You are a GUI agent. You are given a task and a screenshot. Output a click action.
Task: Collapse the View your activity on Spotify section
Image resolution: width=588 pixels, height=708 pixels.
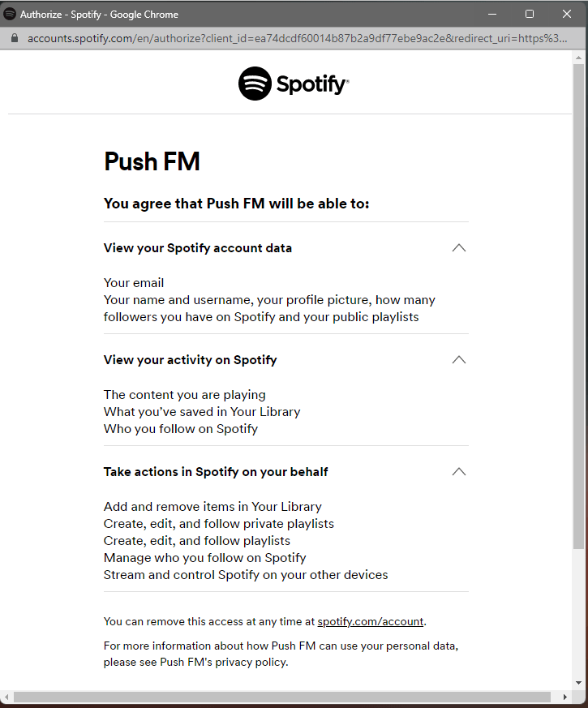[x=459, y=360]
